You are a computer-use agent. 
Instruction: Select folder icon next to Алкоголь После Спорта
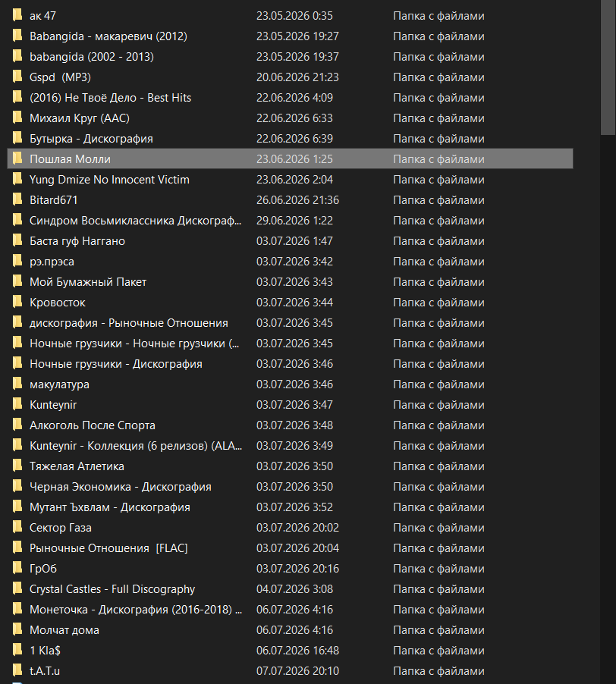[x=17, y=425]
